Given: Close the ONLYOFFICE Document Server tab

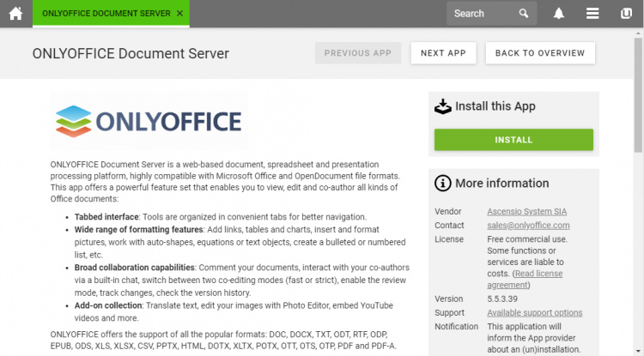Looking at the screenshot, I should tap(179, 14).
